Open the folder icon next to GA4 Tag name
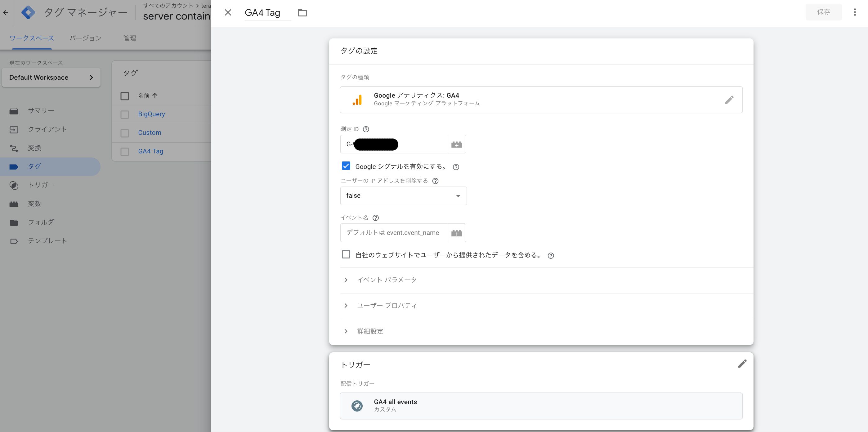868x432 pixels. [x=302, y=12]
